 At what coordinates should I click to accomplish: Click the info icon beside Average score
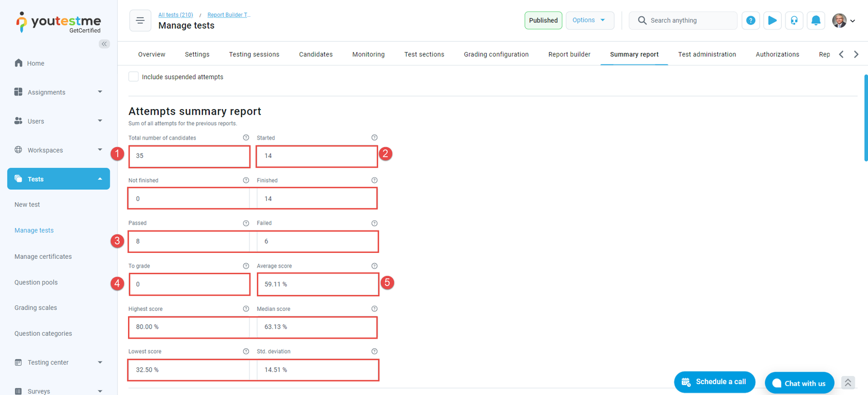click(x=374, y=266)
